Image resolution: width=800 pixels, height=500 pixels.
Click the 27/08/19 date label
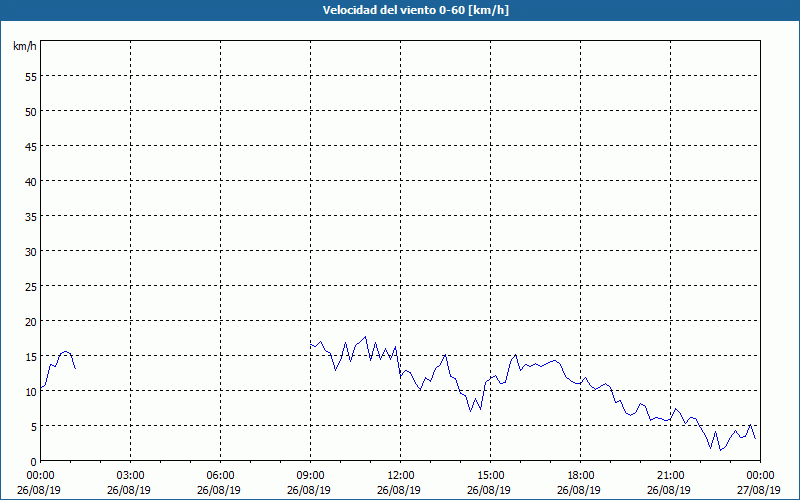[759, 490]
